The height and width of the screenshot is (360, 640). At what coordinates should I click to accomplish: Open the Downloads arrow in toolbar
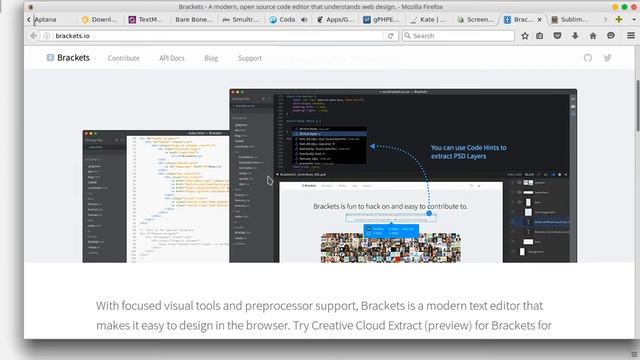[x=575, y=36]
